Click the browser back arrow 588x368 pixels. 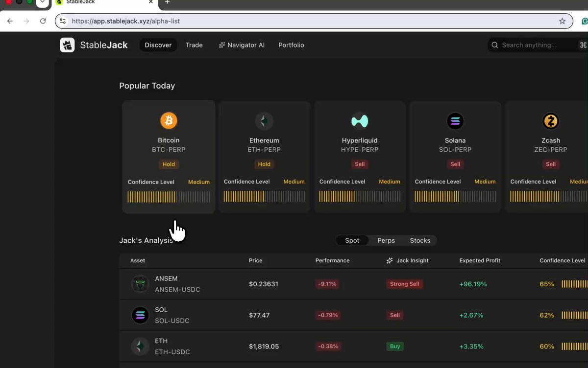coord(10,21)
